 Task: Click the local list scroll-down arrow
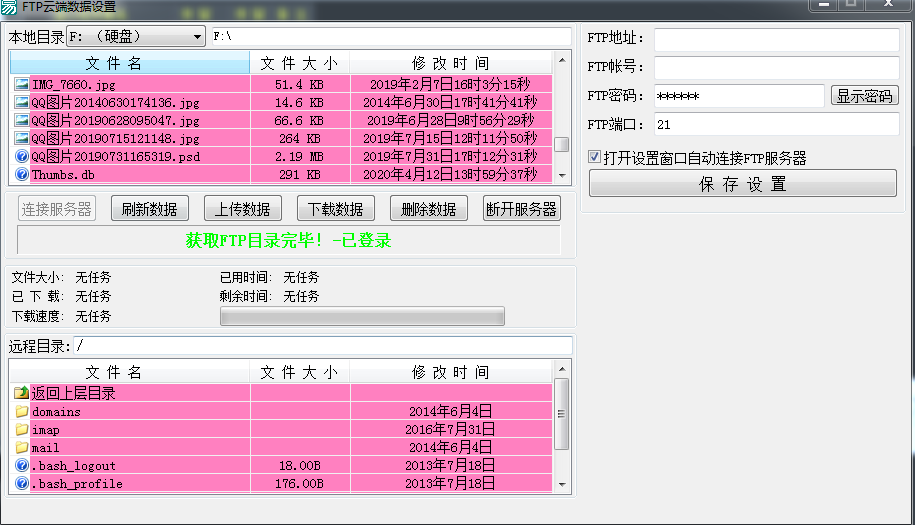562,175
